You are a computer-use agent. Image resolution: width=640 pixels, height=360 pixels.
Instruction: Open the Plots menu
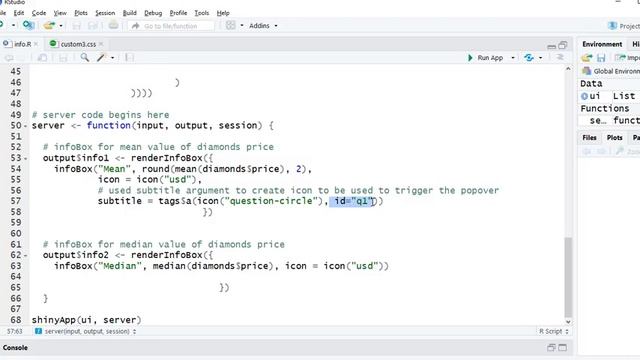click(x=81, y=13)
